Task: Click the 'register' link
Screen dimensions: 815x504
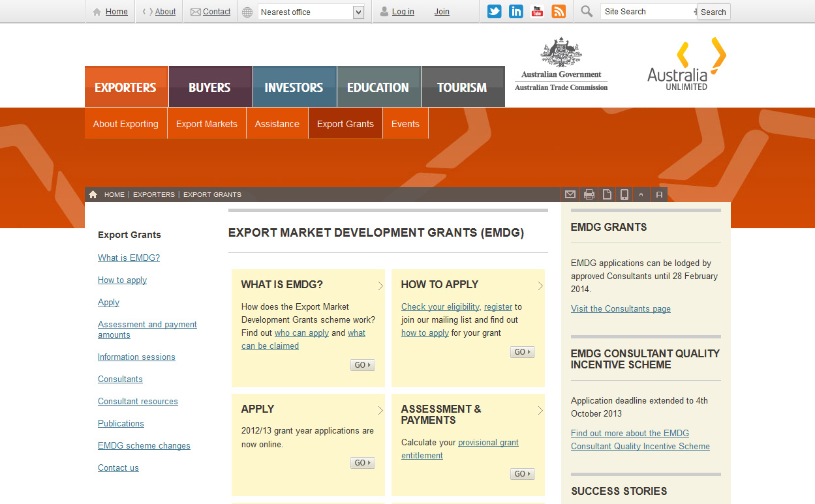Action: click(x=498, y=306)
